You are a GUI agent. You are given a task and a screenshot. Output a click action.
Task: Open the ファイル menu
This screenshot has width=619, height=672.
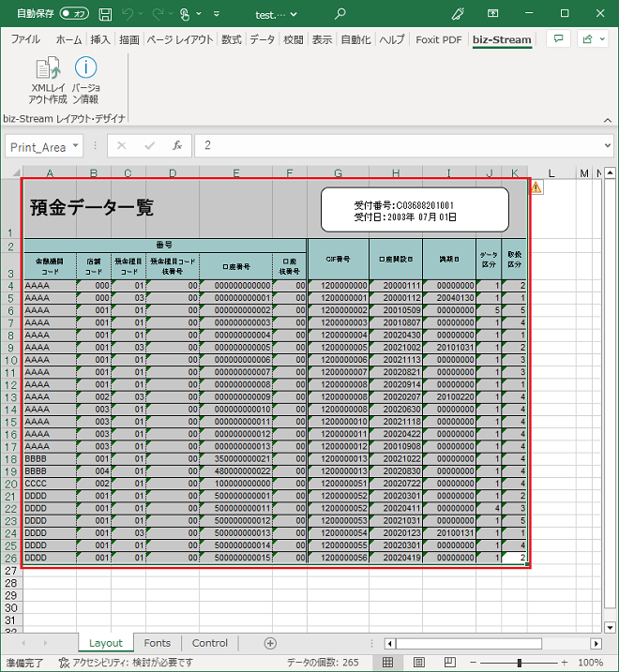coord(25,39)
